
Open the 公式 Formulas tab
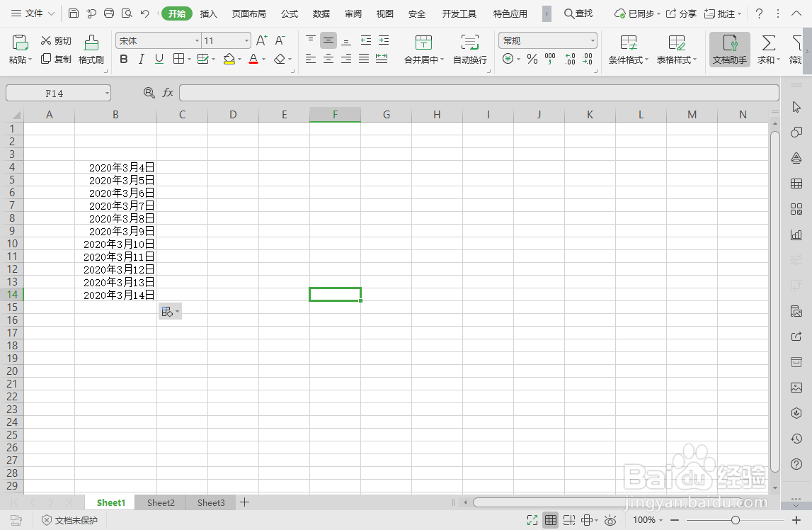click(290, 13)
